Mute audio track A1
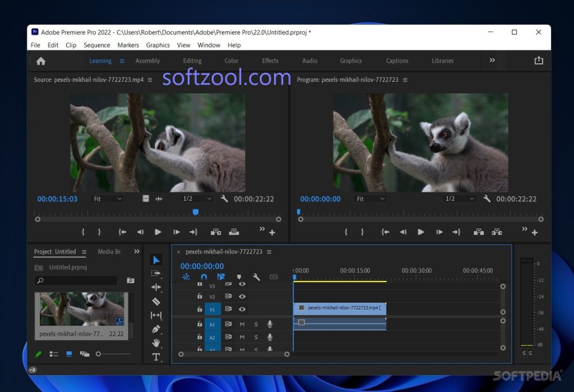The image size is (574, 392). point(242,324)
